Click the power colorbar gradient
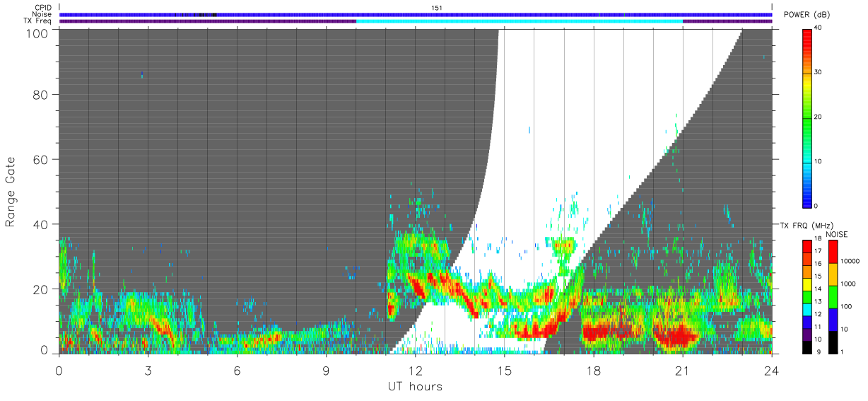The image size is (868, 401). [x=807, y=117]
